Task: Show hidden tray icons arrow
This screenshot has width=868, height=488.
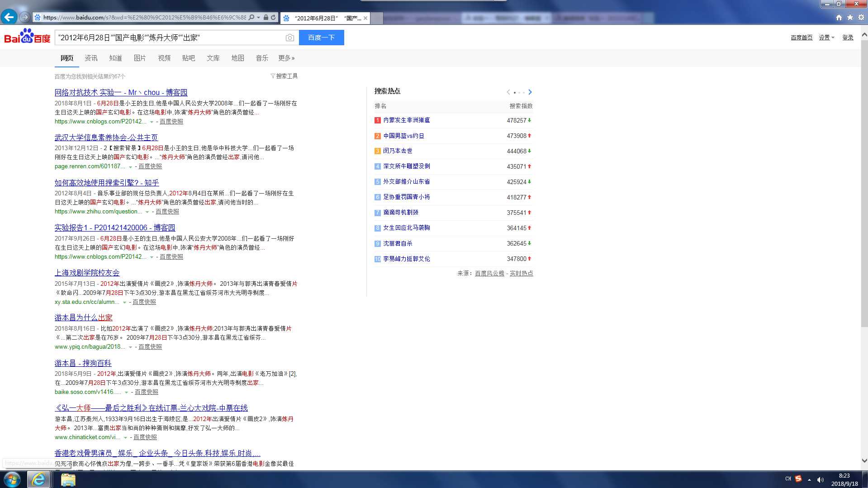Action: (x=809, y=479)
